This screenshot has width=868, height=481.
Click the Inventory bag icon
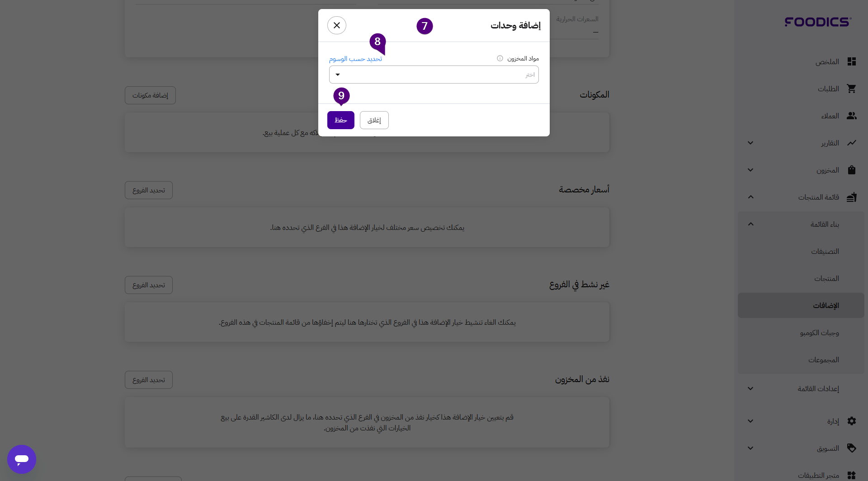pyautogui.click(x=852, y=170)
